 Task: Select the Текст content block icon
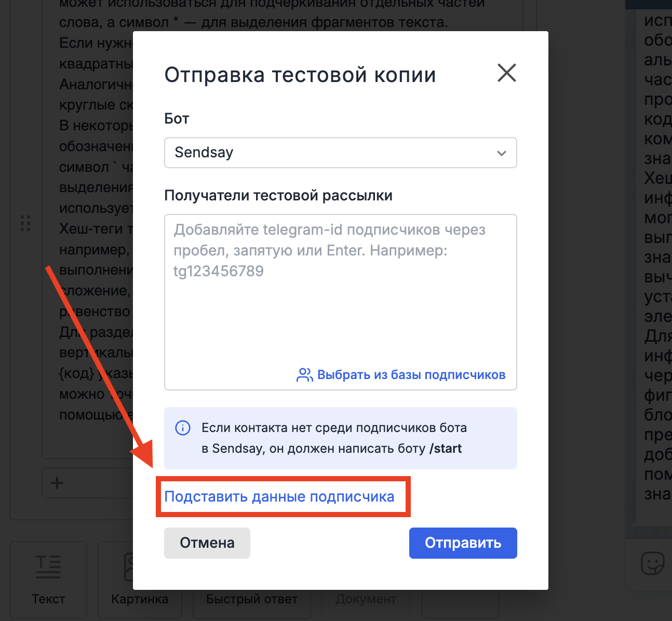click(48, 566)
